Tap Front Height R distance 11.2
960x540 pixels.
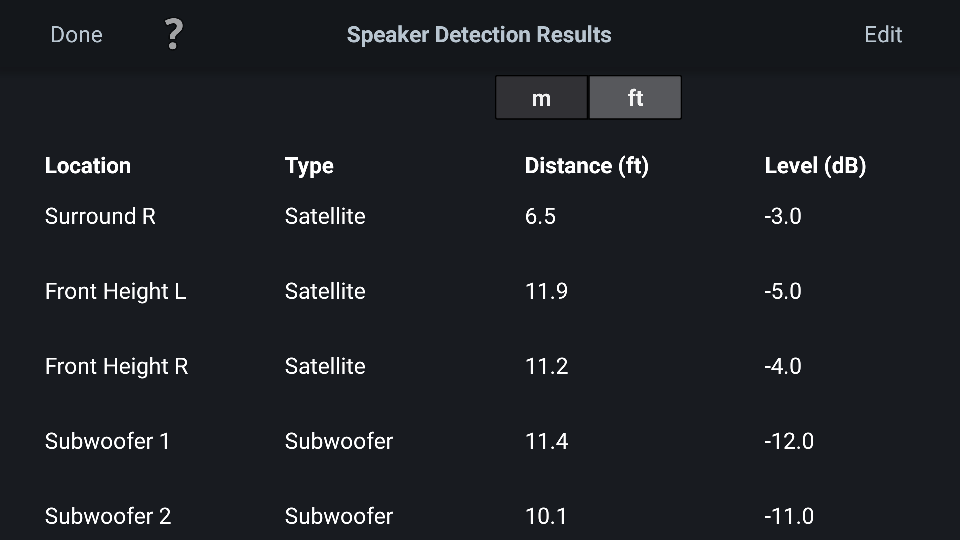[x=546, y=366]
